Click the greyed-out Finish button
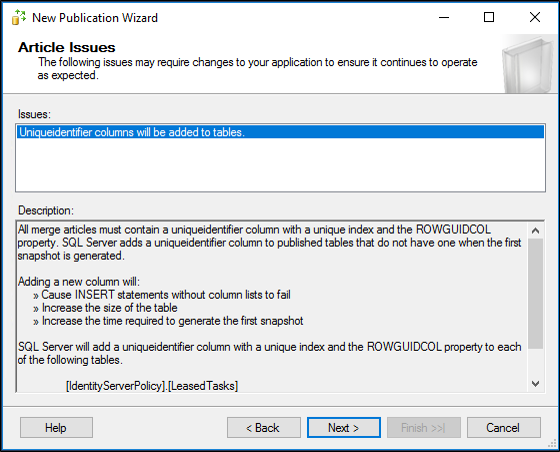 (x=424, y=427)
